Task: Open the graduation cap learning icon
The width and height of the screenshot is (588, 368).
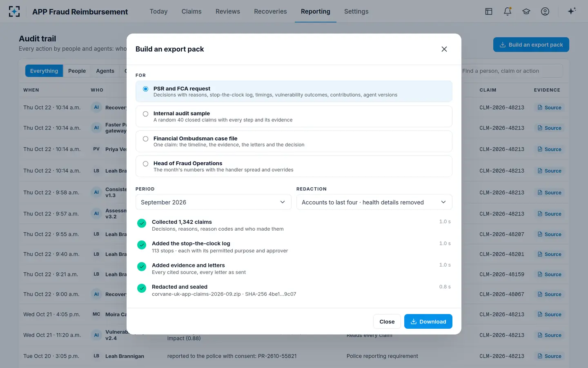Action: point(526,11)
